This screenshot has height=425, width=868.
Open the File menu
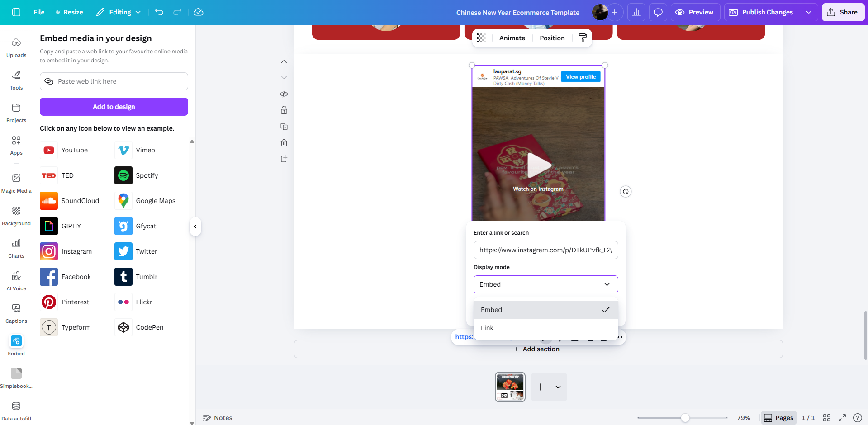pos(39,12)
